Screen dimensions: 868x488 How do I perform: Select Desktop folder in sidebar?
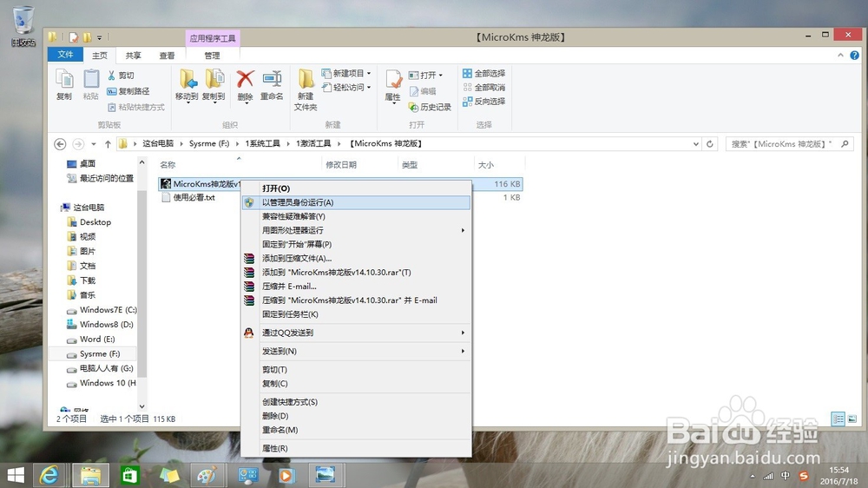[x=89, y=222]
